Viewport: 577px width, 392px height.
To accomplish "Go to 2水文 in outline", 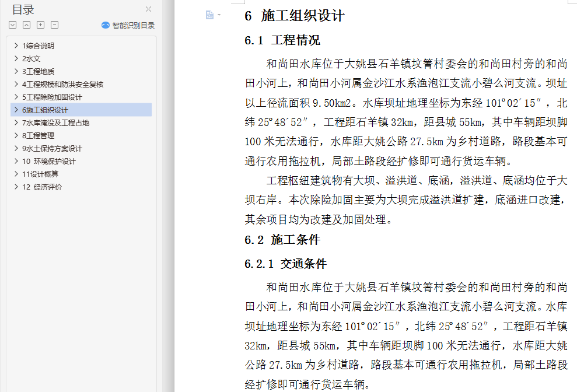I will click(32, 58).
